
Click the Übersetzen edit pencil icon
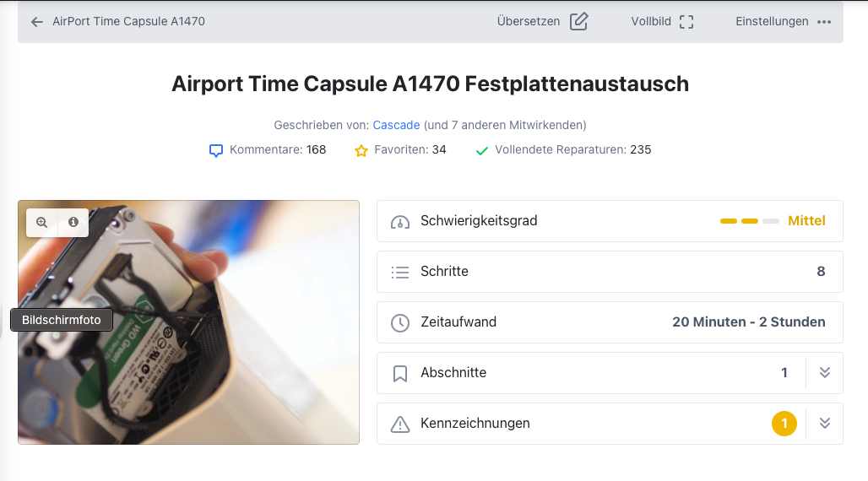coord(578,22)
